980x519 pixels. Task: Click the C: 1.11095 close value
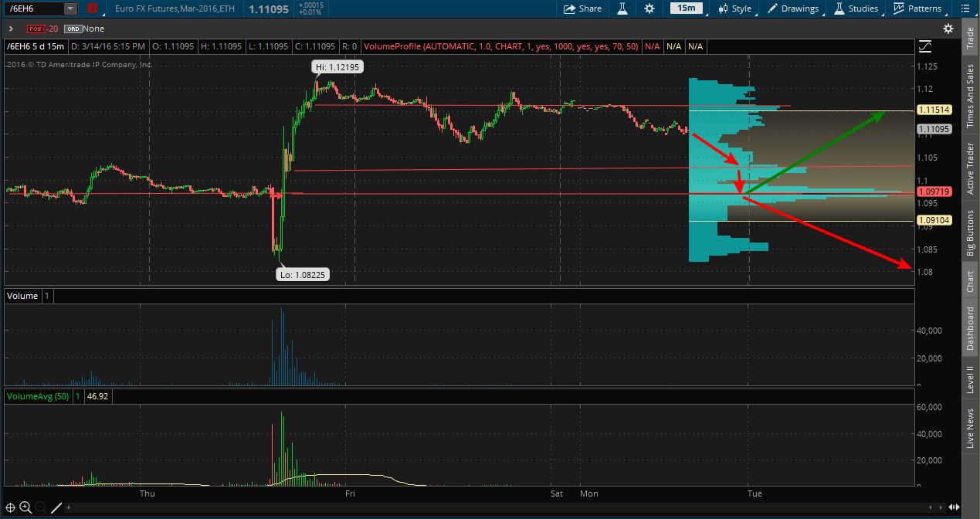pos(315,46)
